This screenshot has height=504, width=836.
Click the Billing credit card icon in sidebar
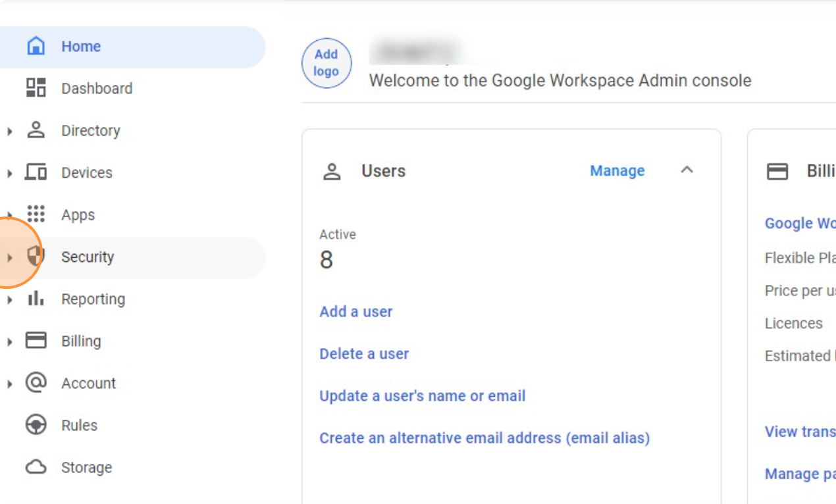pyautogui.click(x=36, y=340)
